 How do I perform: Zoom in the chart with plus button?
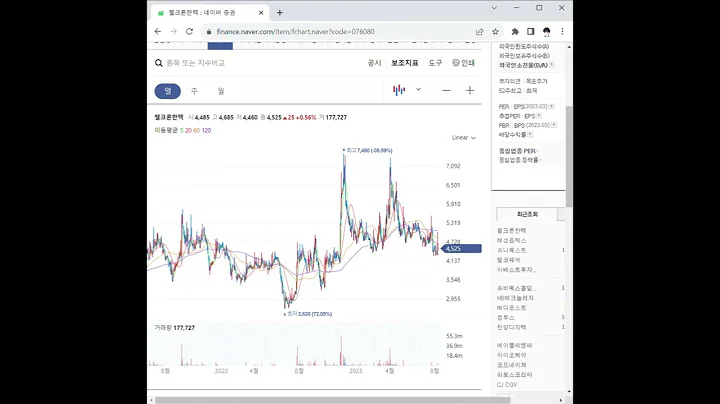(x=470, y=90)
